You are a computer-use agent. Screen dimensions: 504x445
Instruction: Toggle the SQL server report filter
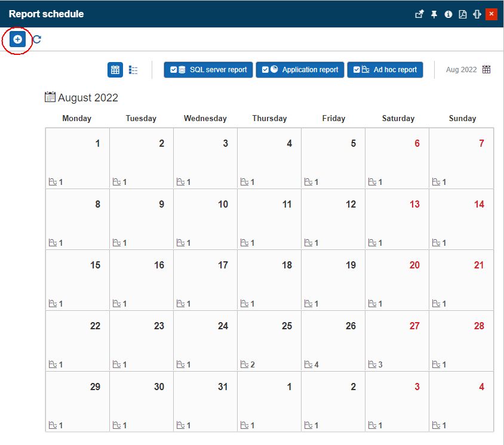pyautogui.click(x=208, y=70)
